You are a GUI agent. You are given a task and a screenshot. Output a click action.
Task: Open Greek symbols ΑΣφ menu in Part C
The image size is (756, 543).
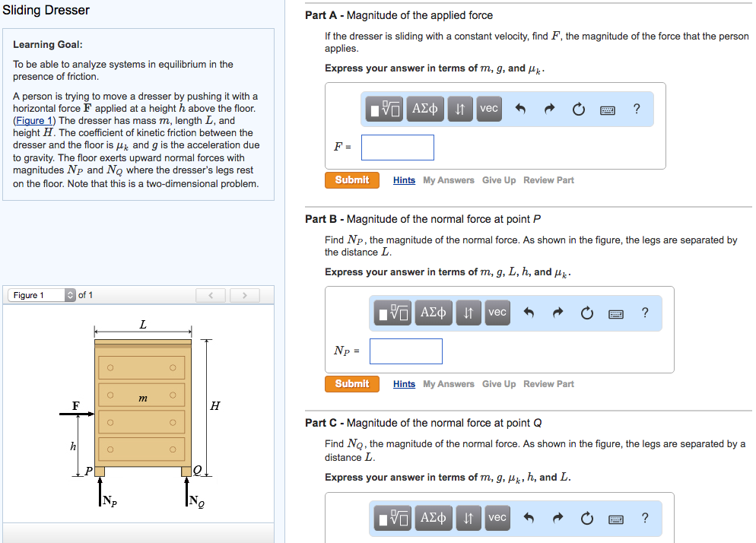point(434,519)
